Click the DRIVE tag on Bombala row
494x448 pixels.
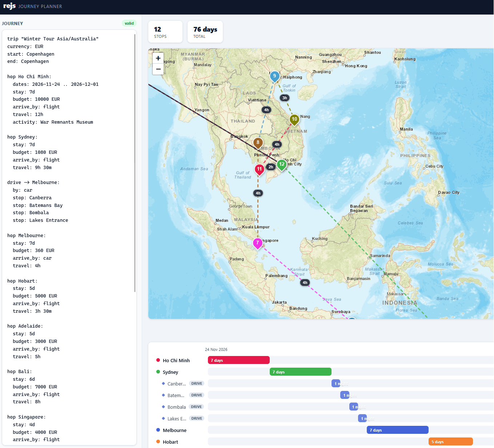[x=196, y=407]
